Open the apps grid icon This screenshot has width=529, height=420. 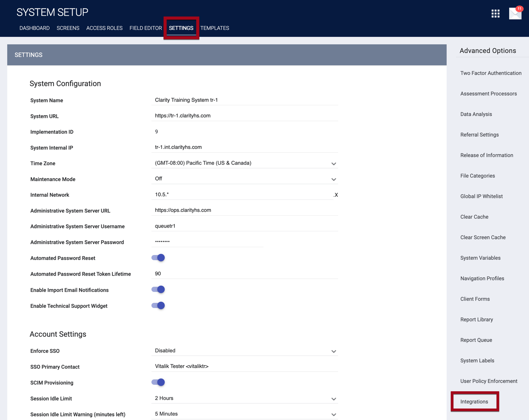point(495,14)
